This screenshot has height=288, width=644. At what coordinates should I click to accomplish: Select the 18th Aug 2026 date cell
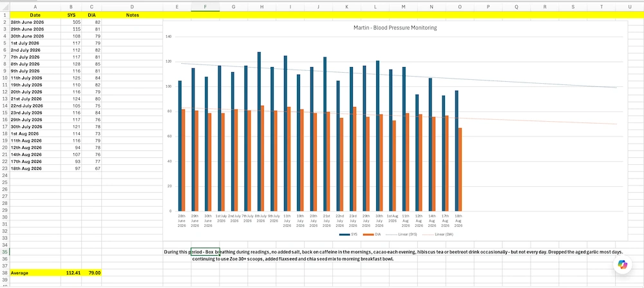pos(35,168)
